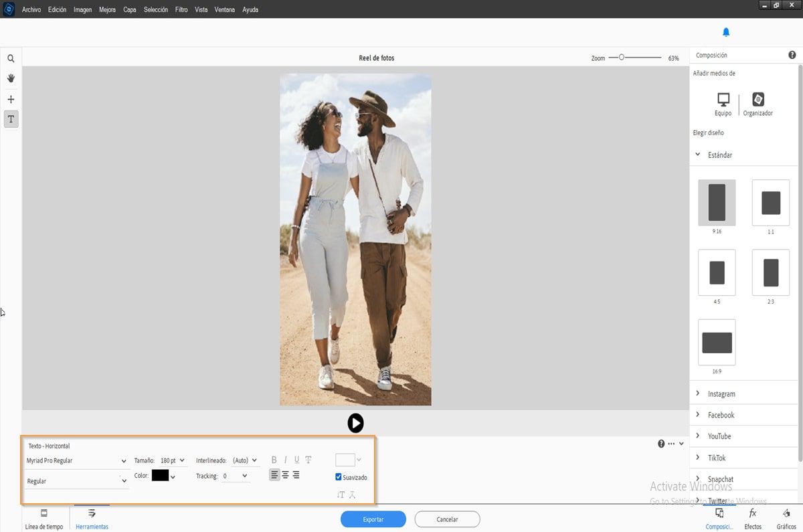Align text to the right
This screenshot has height=532, width=803.
[296, 475]
